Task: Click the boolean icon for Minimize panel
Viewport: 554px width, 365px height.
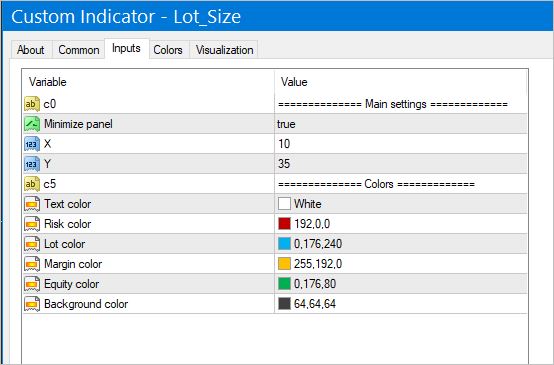Action: tap(32, 124)
